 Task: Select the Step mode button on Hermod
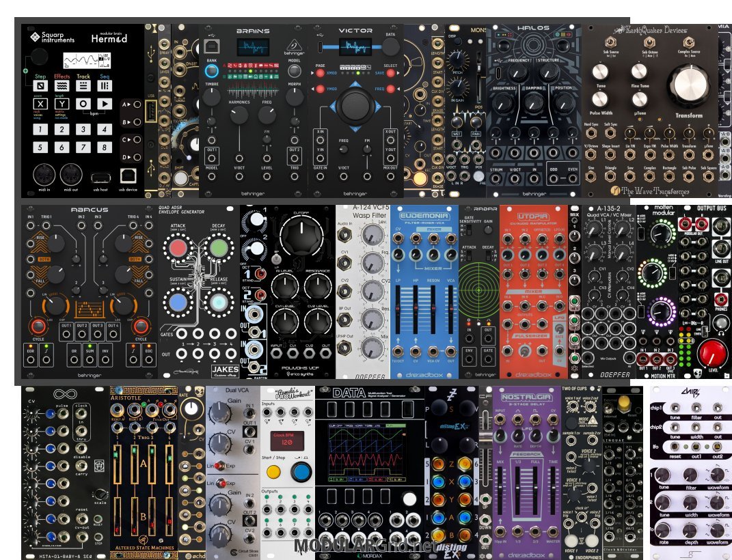(x=40, y=85)
